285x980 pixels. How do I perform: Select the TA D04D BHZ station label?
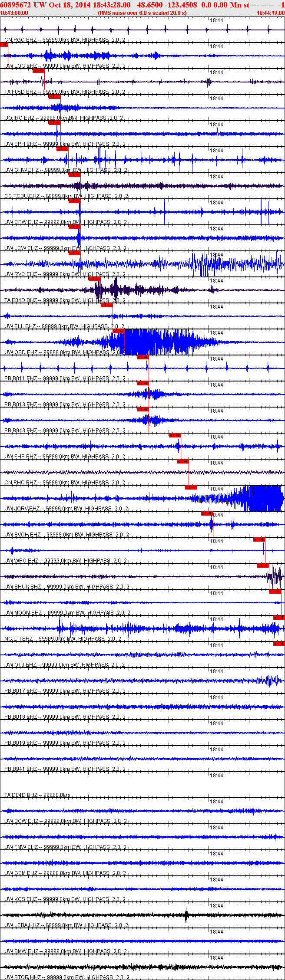tap(21, 795)
